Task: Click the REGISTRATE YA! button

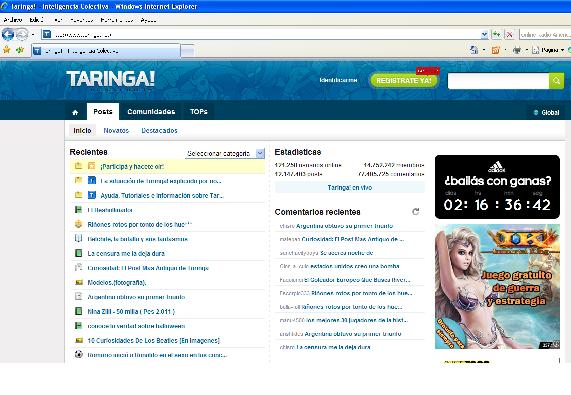Action: click(403, 80)
